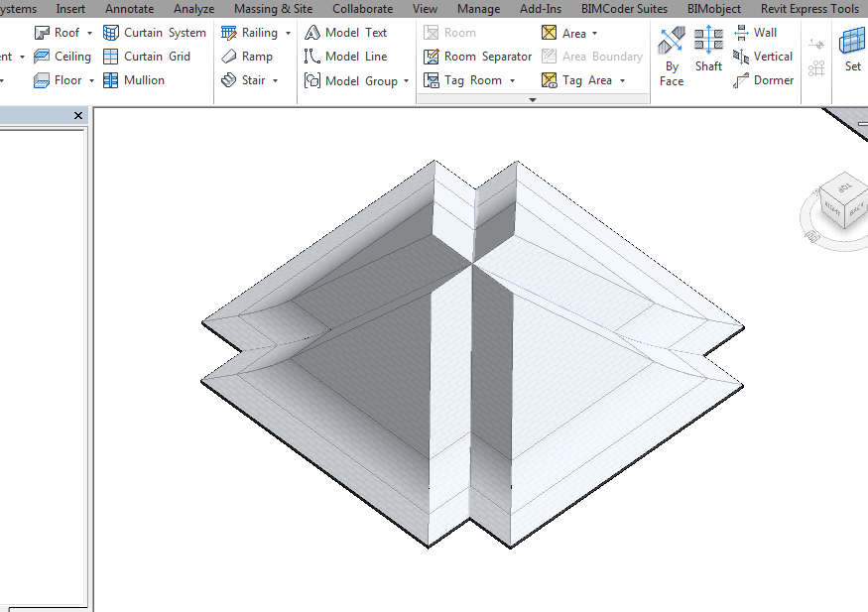The image size is (868, 612).
Task: Select the Room Separator tool
Action: coord(477,57)
